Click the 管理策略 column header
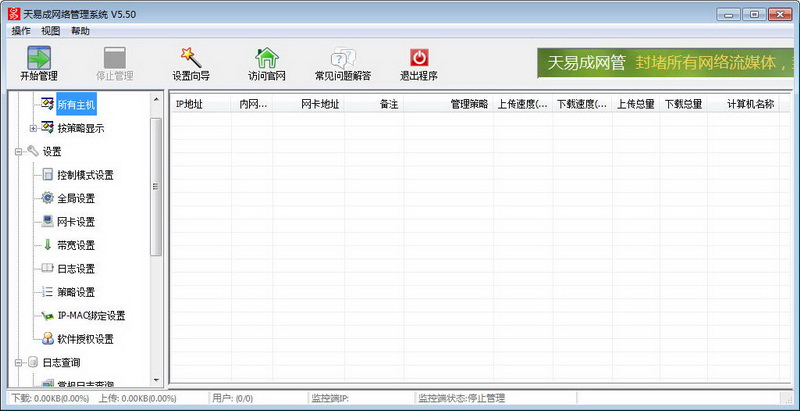 click(x=448, y=105)
